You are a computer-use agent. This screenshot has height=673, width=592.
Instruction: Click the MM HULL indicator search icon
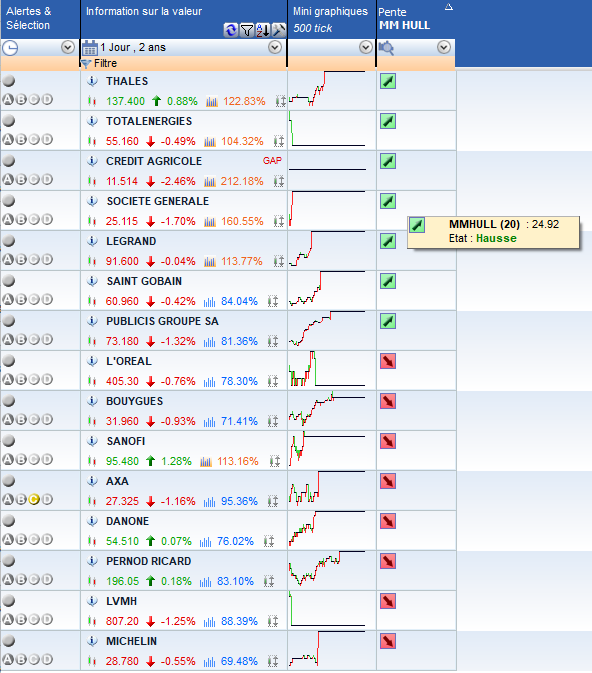click(x=386, y=48)
